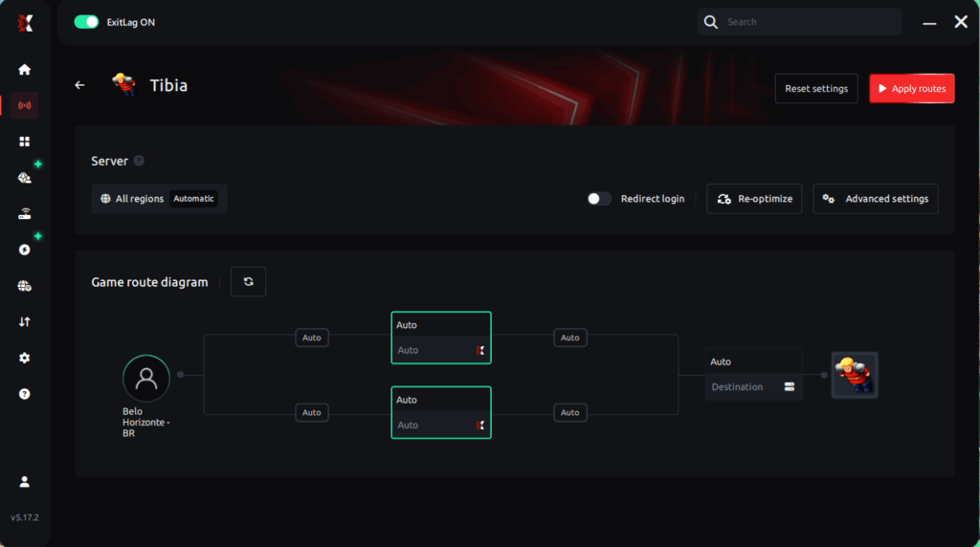Viewport: 980px width, 547px height.
Task: Click the upper-right Auto link label
Action: coord(570,338)
